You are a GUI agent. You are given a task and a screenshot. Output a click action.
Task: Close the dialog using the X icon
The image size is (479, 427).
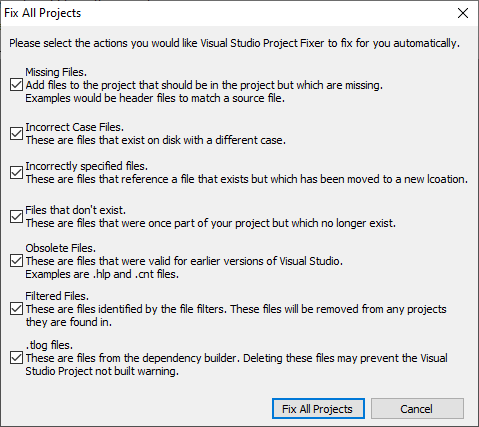[x=463, y=13]
